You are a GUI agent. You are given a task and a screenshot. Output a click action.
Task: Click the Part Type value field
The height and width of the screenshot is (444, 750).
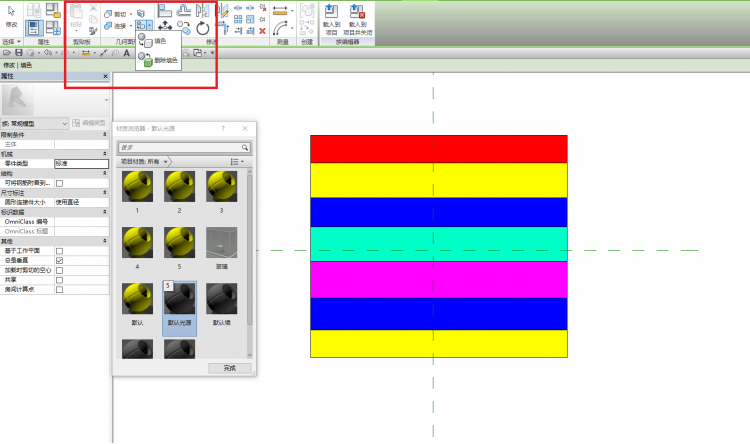[x=81, y=163]
